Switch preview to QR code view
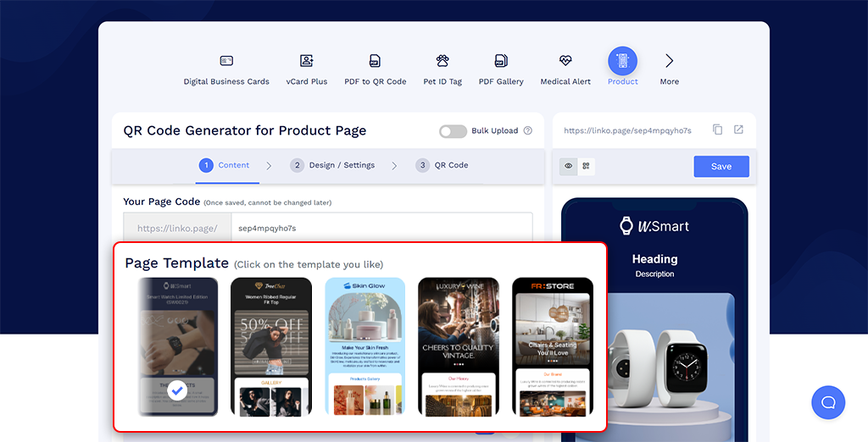This screenshot has height=442, width=868. [586, 166]
